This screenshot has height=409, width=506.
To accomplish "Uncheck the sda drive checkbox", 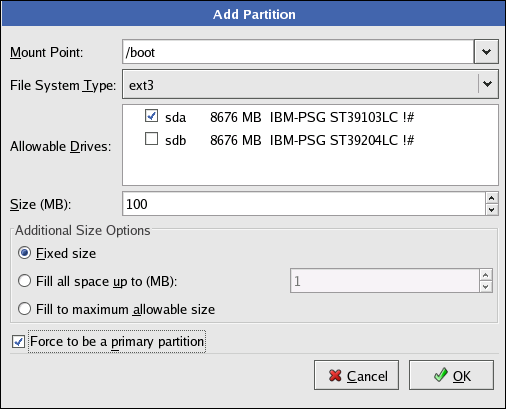I will tap(151, 116).
